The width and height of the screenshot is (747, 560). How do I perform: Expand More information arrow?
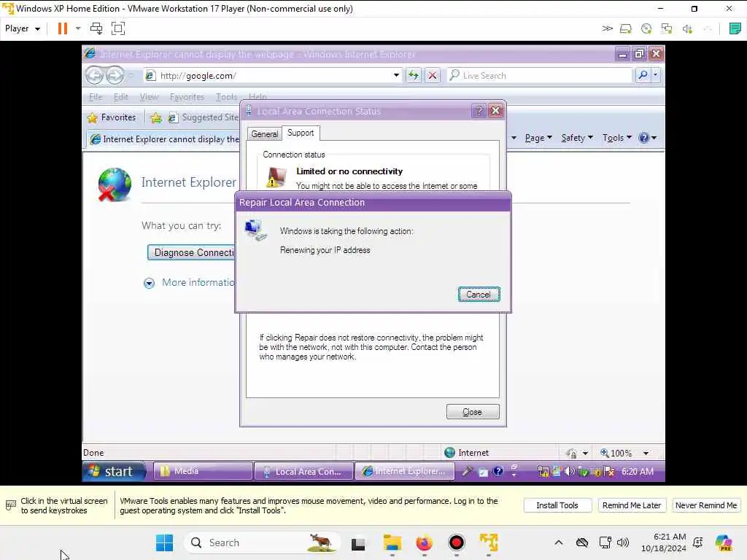pos(149,284)
